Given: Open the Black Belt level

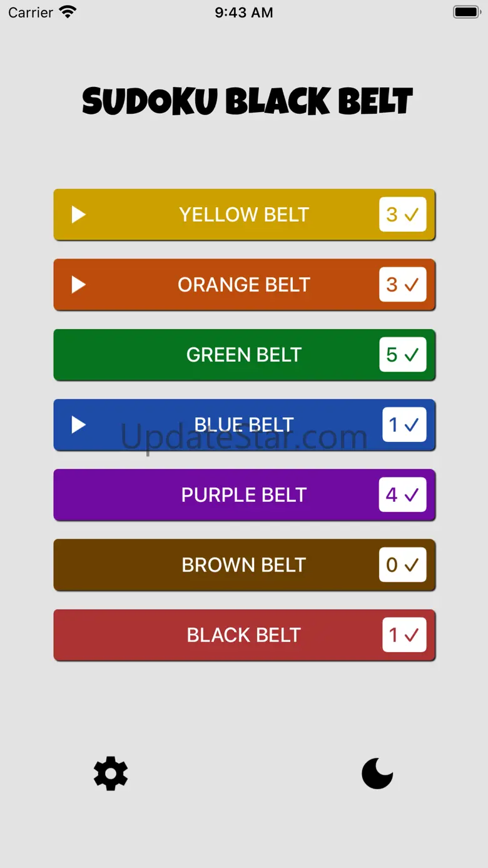Looking at the screenshot, I should coord(244,635).
